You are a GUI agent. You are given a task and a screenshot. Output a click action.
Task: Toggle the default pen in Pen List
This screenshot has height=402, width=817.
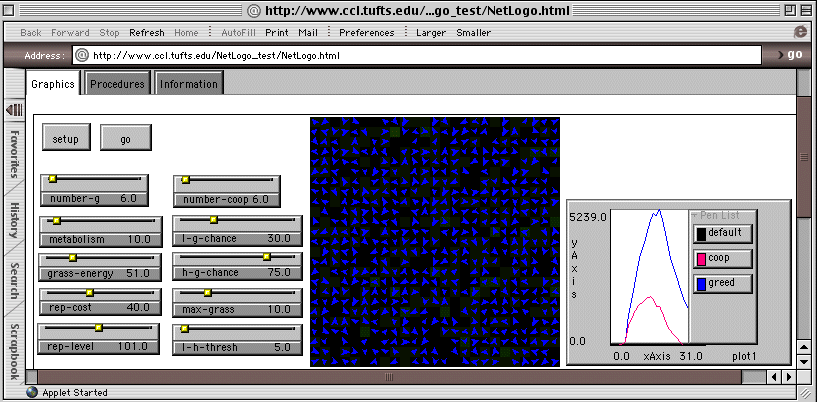pos(722,234)
